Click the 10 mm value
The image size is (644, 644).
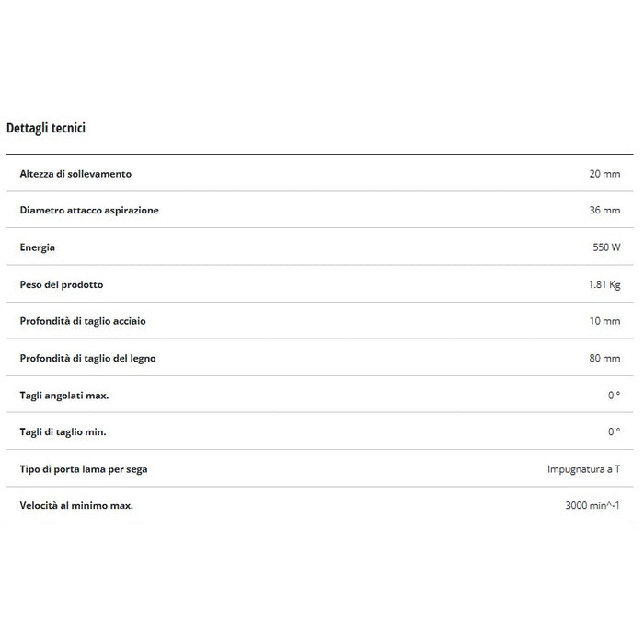pyautogui.click(x=604, y=321)
